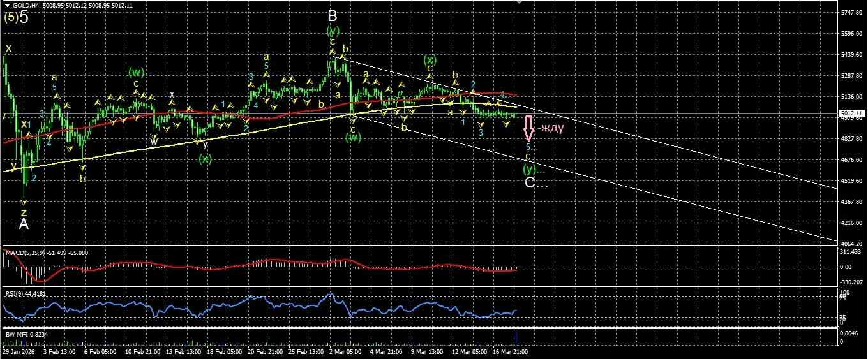Click the 4 Mar 21:00 time axis label

pos(387,351)
